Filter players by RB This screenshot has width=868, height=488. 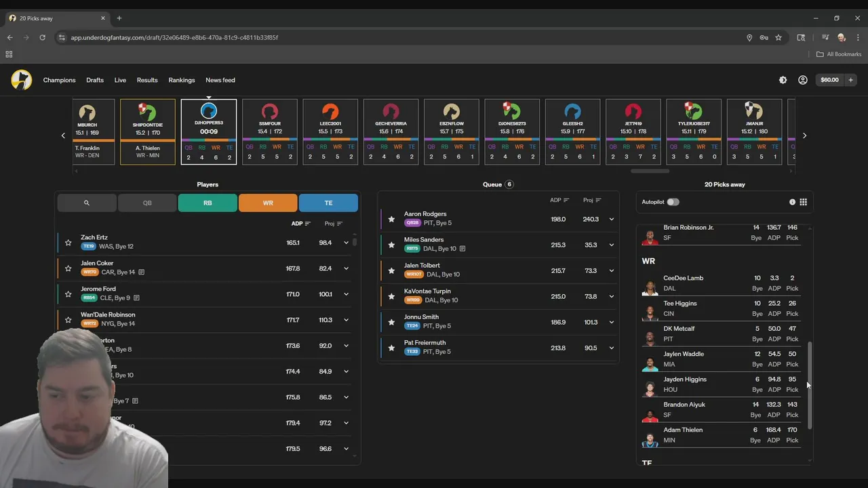click(x=208, y=203)
